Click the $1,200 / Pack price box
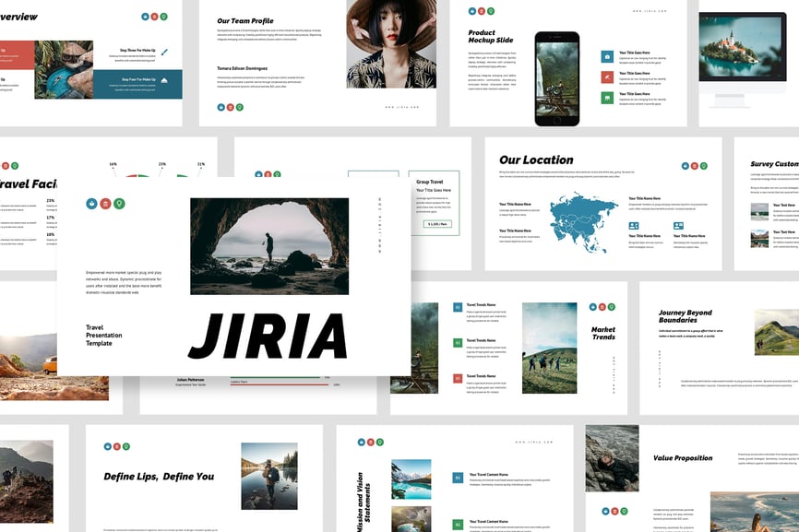 click(x=437, y=224)
